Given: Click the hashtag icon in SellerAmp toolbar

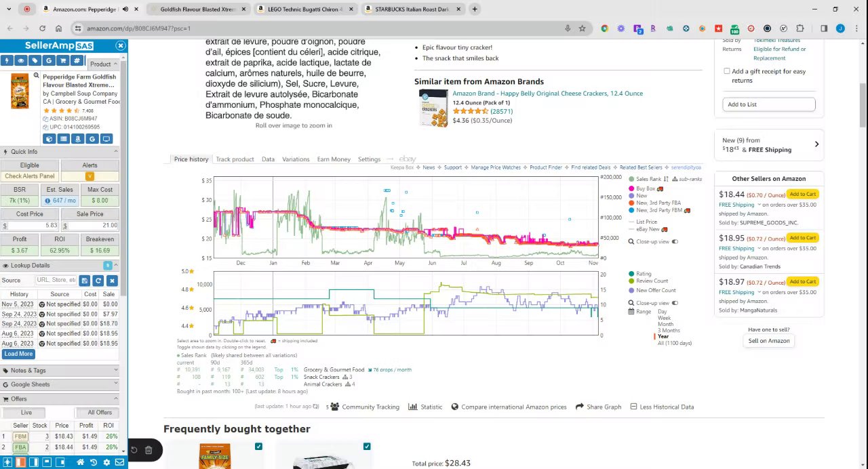Looking at the screenshot, I should (x=77, y=60).
